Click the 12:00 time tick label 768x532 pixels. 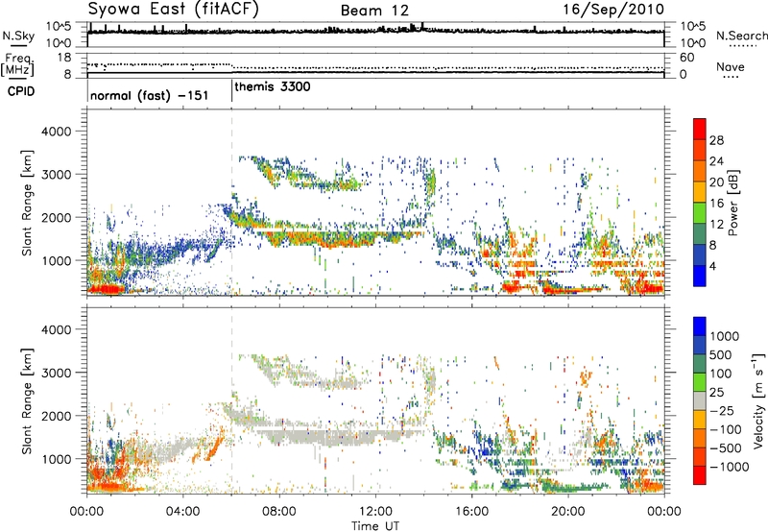375,512
